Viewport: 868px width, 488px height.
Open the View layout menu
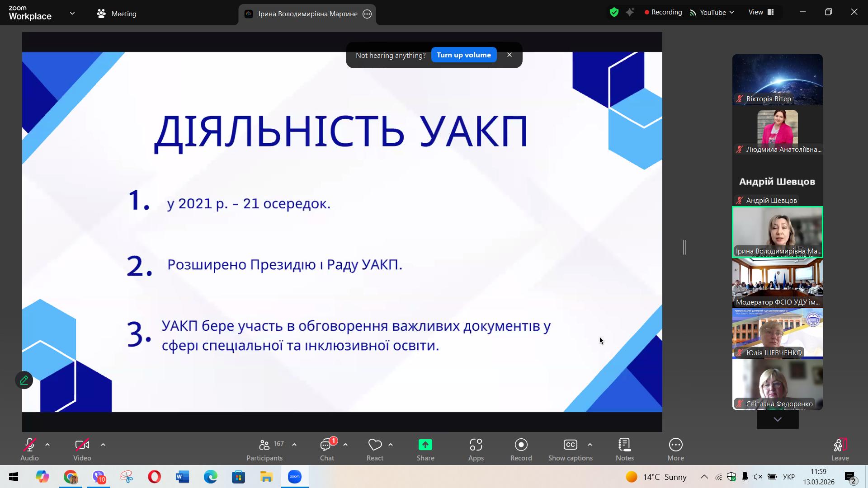[761, 12]
